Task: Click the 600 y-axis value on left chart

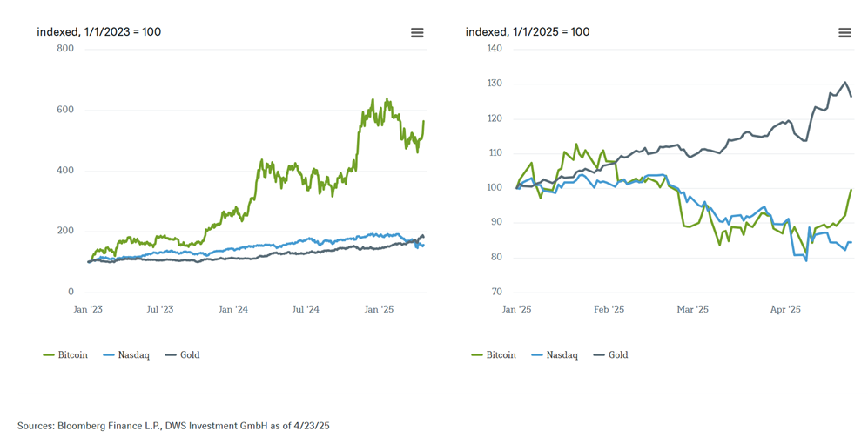Action: pyautogui.click(x=65, y=110)
